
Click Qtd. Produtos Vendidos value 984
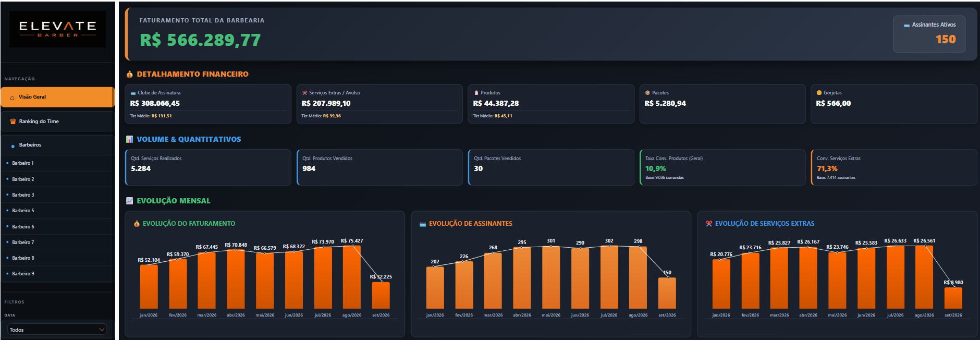pyautogui.click(x=309, y=168)
